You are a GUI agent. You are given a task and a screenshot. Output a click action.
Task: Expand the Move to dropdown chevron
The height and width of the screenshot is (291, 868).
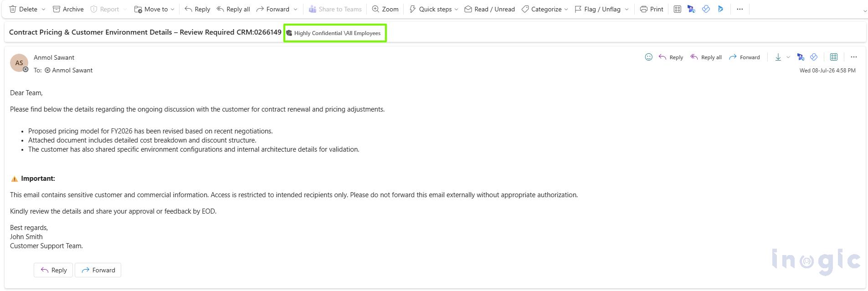pos(173,9)
